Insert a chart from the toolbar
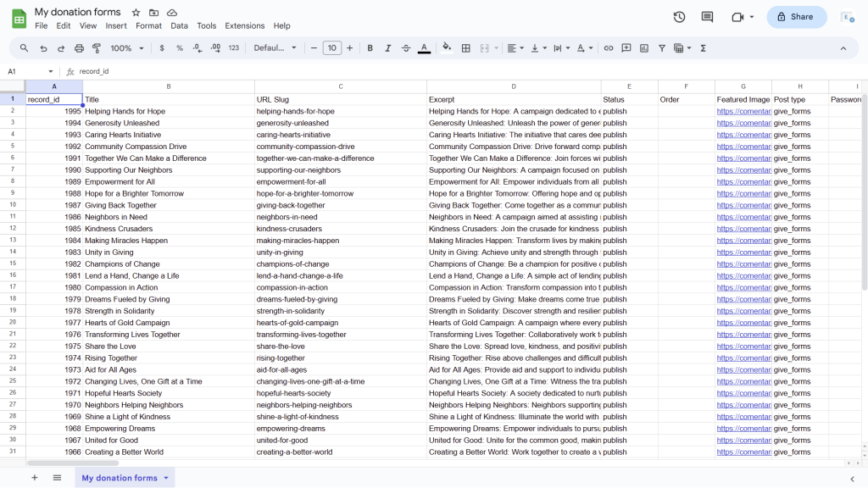This screenshot has height=488, width=868. click(643, 48)
